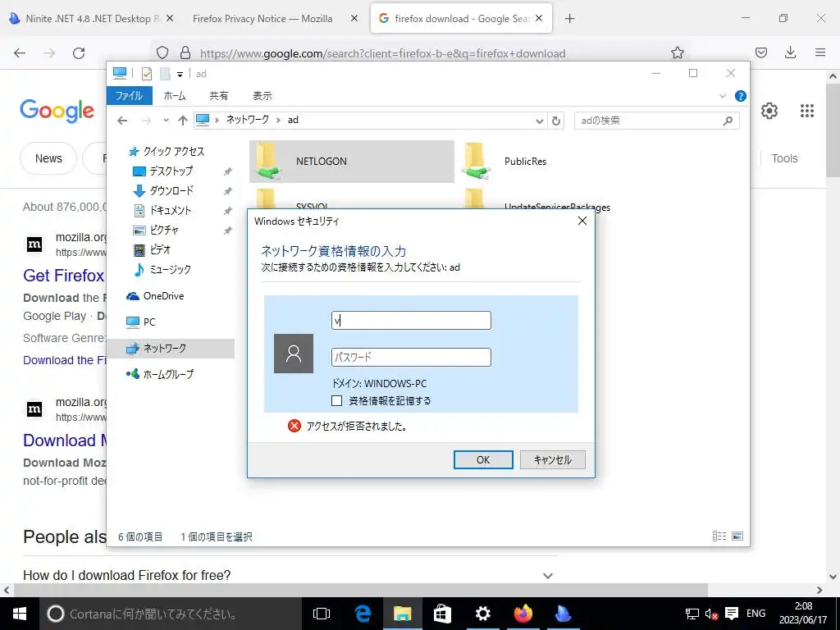Select ドキュメント in navigation pane
The width and height of the screenshot is (840, 630).
coord(169,211)
